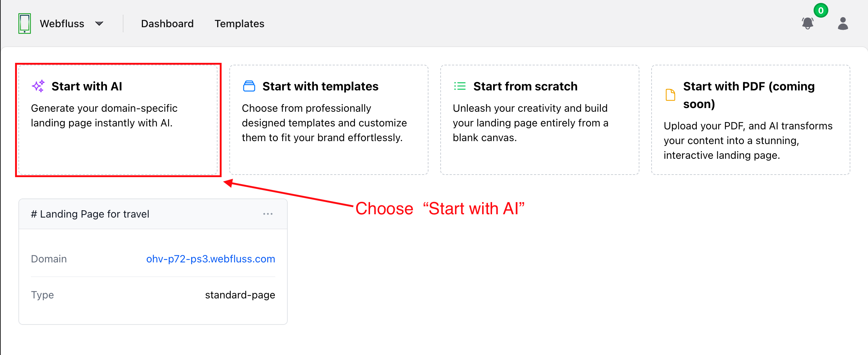Pick the Start from scratch card
868x355 pixels.
pyautogui.click(x=539, y=120)
